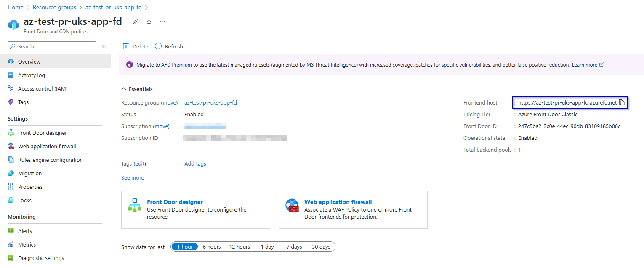Viewport: 644px width, 268px height.
Task: Mark resource as favorite with star icon
Action: (x=149, y=21)
